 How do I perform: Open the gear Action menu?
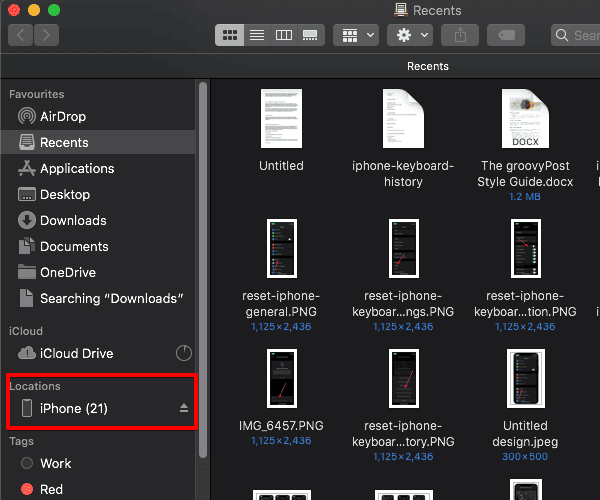coord(410,35)
